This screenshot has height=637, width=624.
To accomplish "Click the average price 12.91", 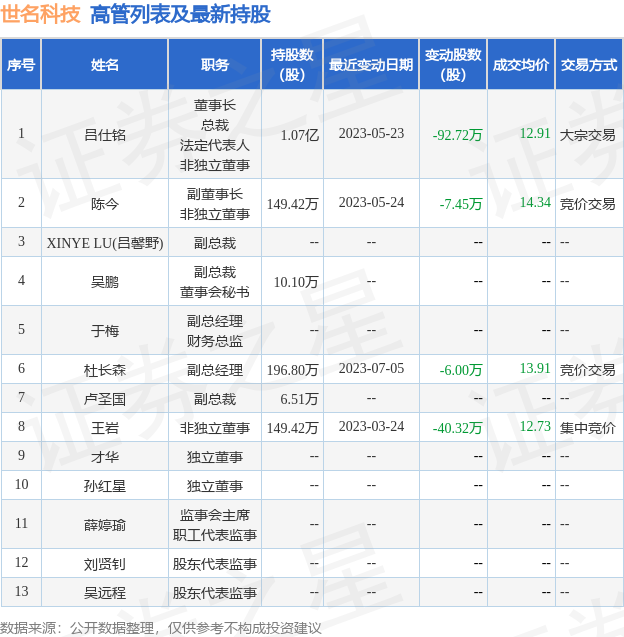I will (x=535, y=133).
